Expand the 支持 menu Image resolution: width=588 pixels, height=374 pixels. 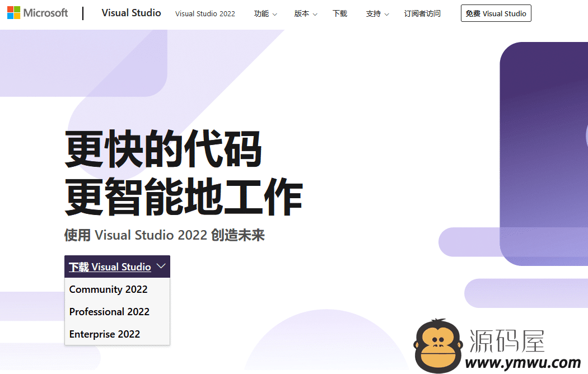(x=377, y=14)
